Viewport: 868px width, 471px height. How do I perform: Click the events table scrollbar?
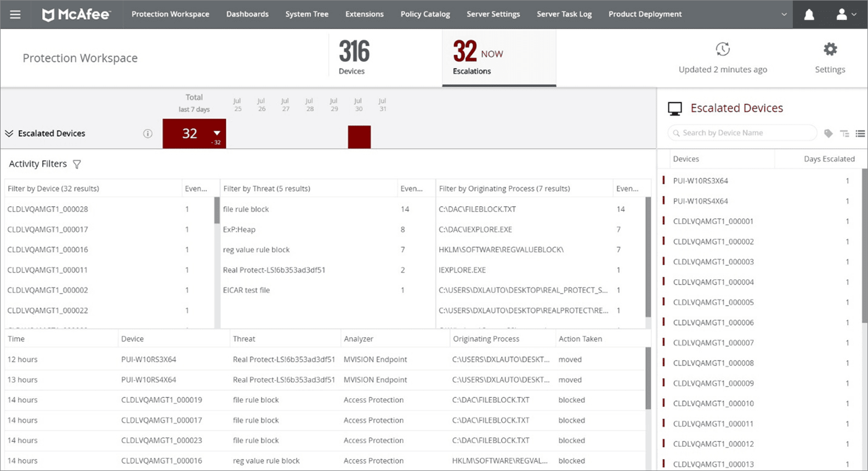[648, 378]
